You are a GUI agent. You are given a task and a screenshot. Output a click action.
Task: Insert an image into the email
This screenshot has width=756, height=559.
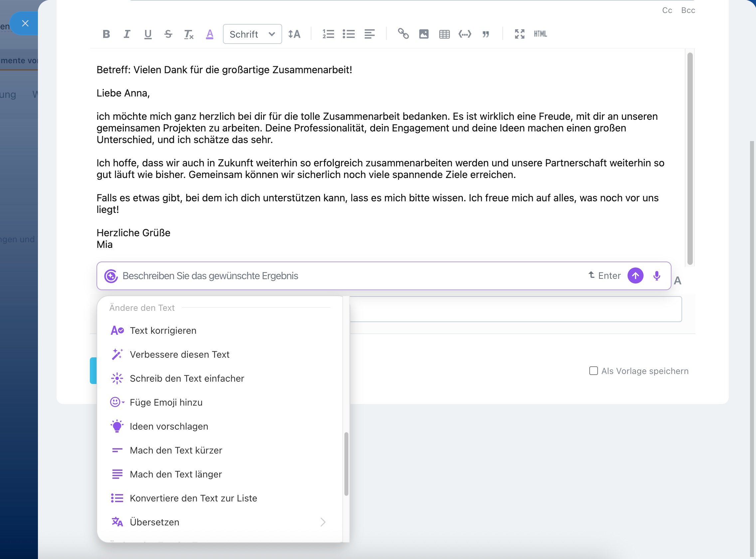pos(424,34)
